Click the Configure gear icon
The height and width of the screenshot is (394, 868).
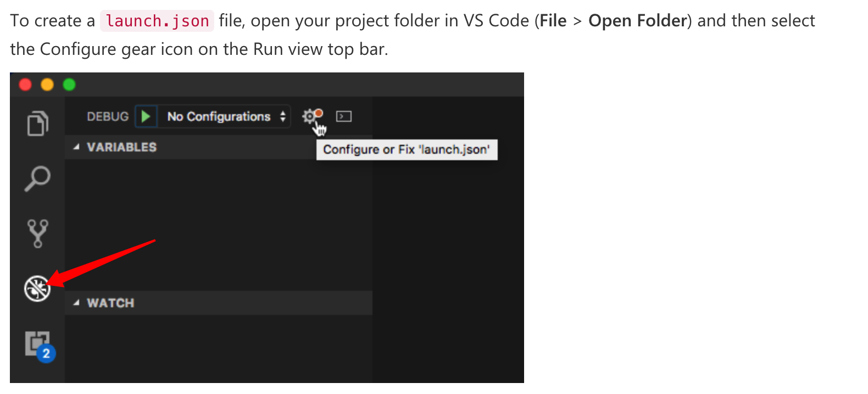[310, 116]
